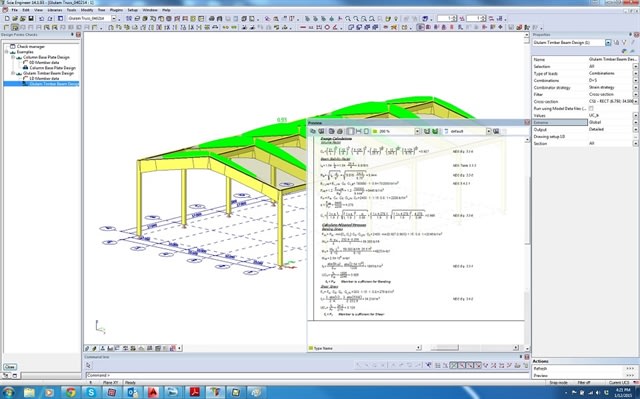Image resolution: width=640 pixels, height=399 pixels.
Task: Click the first zoom magnifier icon in toolbar
Action: tap(348, 19)
